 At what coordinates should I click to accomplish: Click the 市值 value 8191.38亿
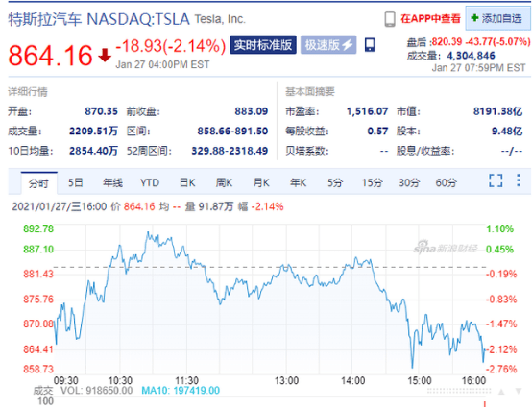click(497, 111)
